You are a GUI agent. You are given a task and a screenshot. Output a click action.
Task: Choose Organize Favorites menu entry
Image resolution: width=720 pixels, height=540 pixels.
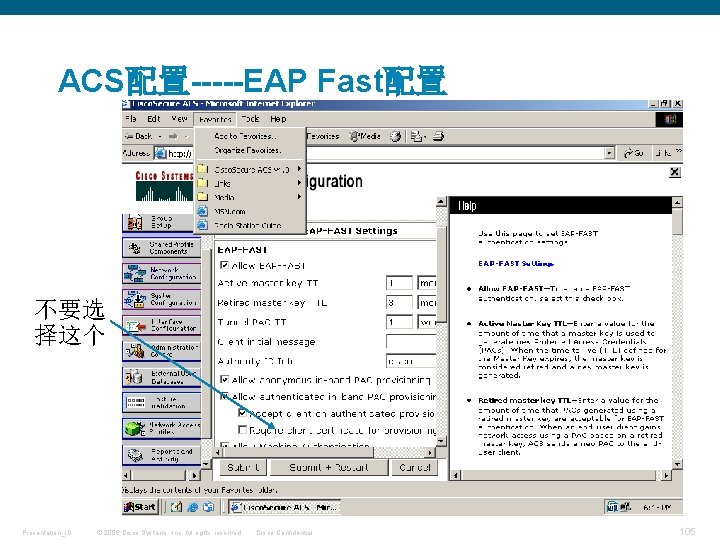click(250, 150)
